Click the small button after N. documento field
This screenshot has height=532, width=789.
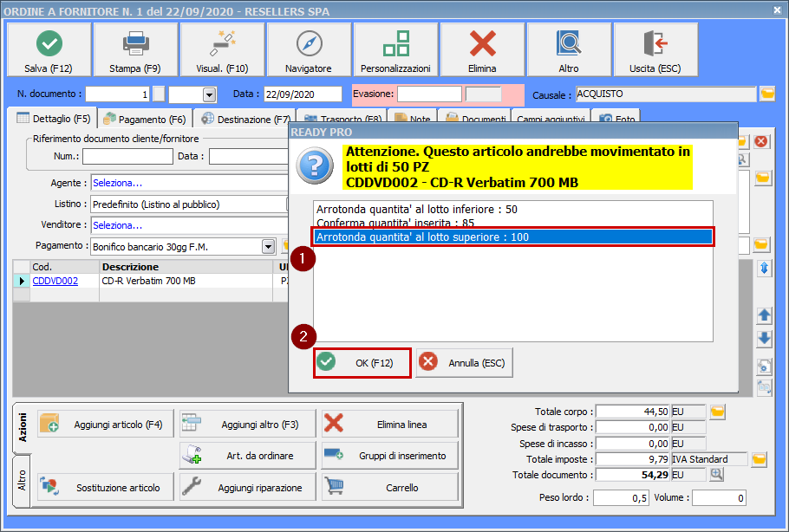click(159, 94)
